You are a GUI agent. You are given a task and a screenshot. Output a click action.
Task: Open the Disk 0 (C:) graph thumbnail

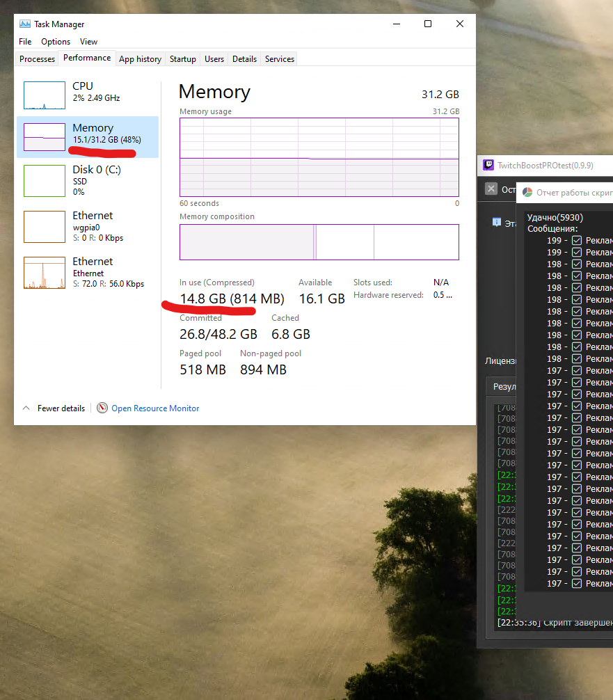(45, 181)
